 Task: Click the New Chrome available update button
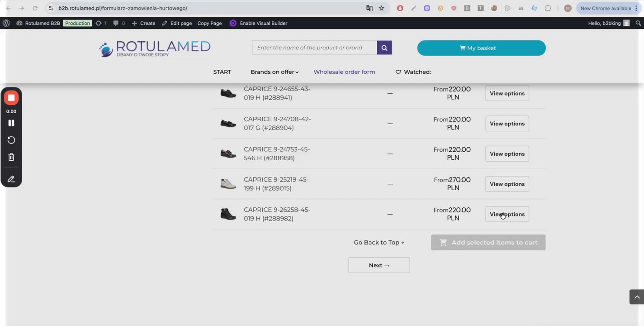[609, 8]
